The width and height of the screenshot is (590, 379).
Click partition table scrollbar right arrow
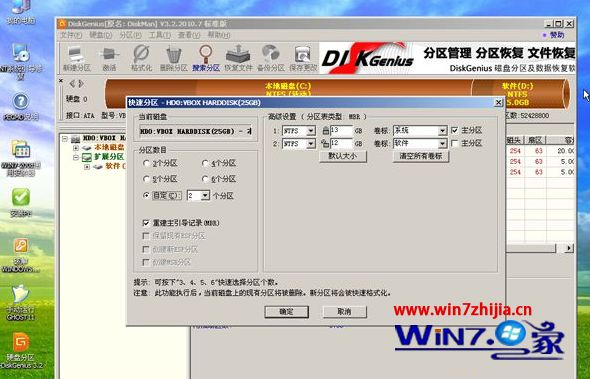pyautogui.click(x=569, y=248)
